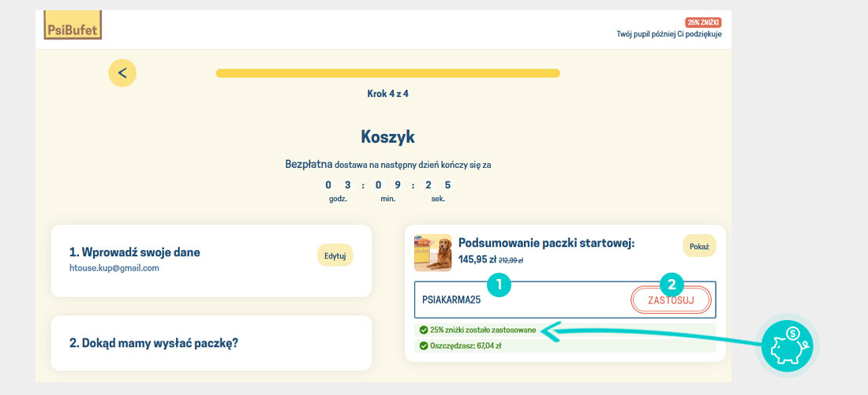Image resolution: width=868 pixels, height=395 pixels.
Task: Click 'Twój pupil później Ci podziękuje' text
Action: pyautogui.click(x=669, y=34)
